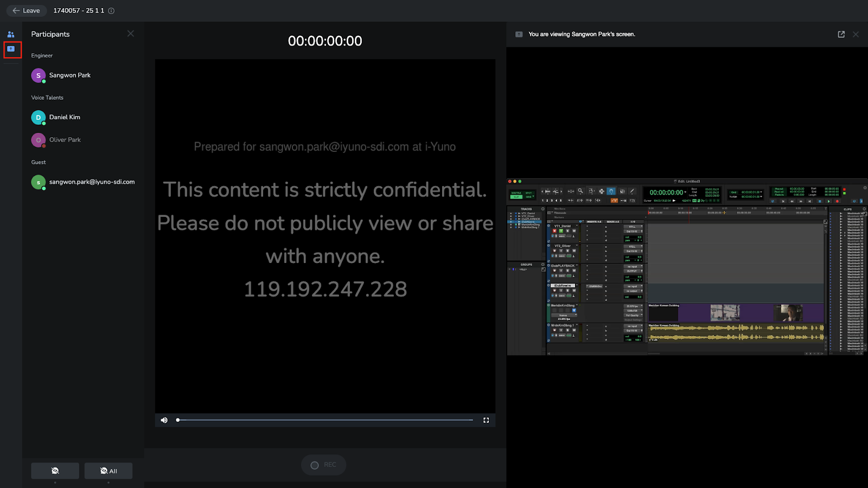Image resolution: width=868 pixels, height=488 pixels.
Task: Select VT1_Daniel in the Tracks list
Action: point(528,214)
